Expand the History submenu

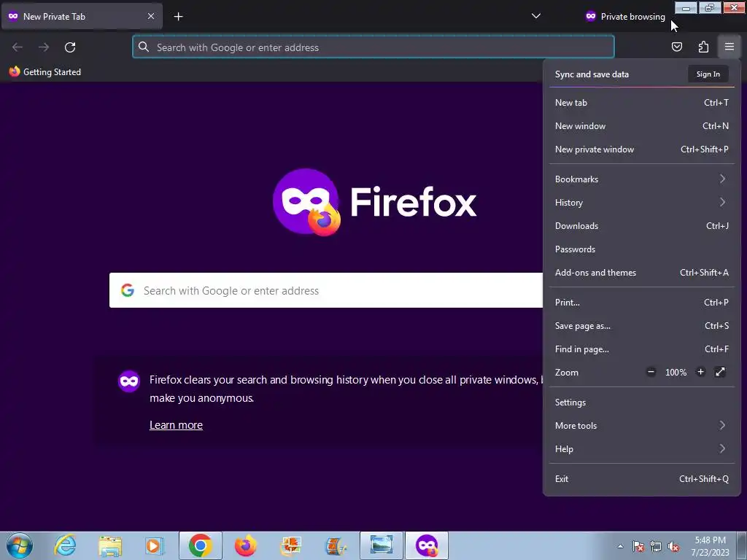(642, 203)
